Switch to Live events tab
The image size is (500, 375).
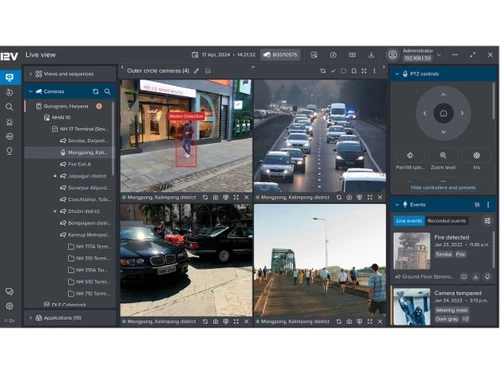409,221
